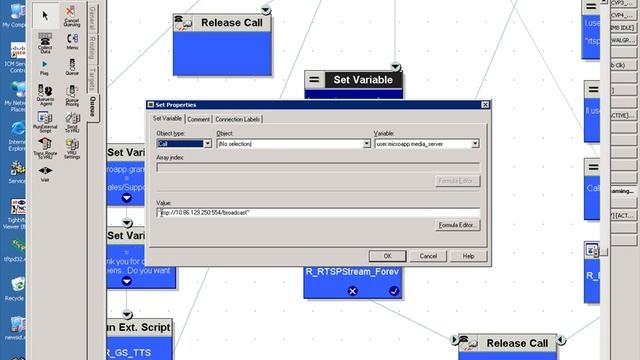The height and width of the screenshot is (360, 640).
Task: Open the Recycle Bin desktop icon
Action: (x=16, y=289)
